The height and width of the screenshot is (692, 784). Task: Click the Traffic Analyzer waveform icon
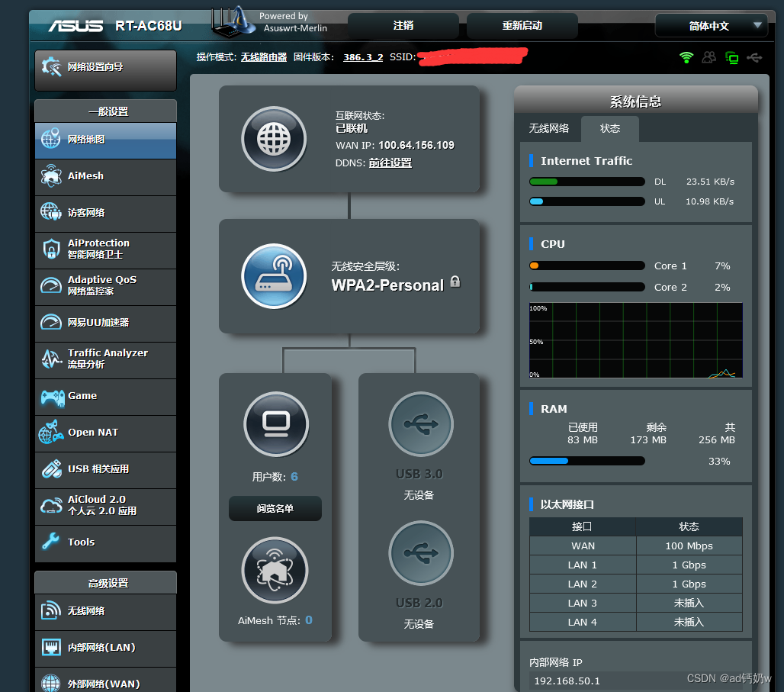coord(51,359)
